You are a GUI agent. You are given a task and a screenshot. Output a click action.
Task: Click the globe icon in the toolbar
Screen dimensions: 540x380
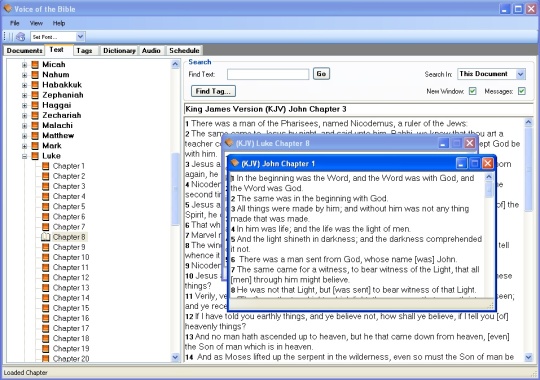coord(21,37)
